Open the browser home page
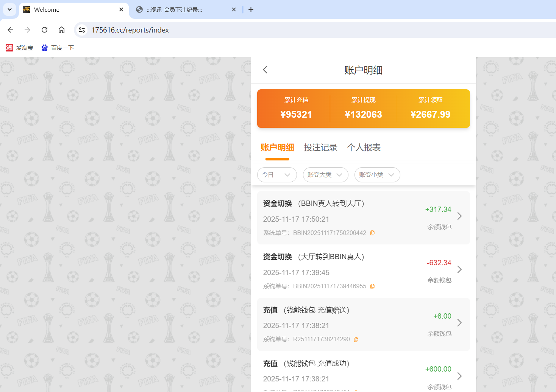The image size is (556, 392). click(61, 30)
